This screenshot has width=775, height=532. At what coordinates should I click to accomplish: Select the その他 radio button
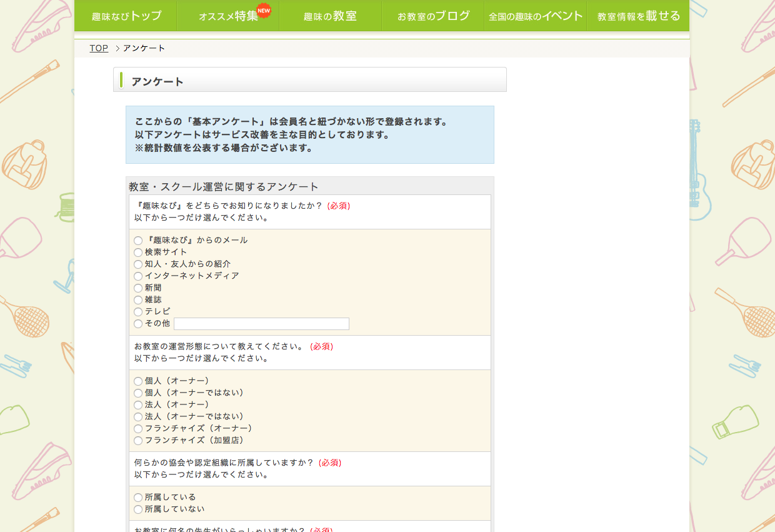pos(138,324)
